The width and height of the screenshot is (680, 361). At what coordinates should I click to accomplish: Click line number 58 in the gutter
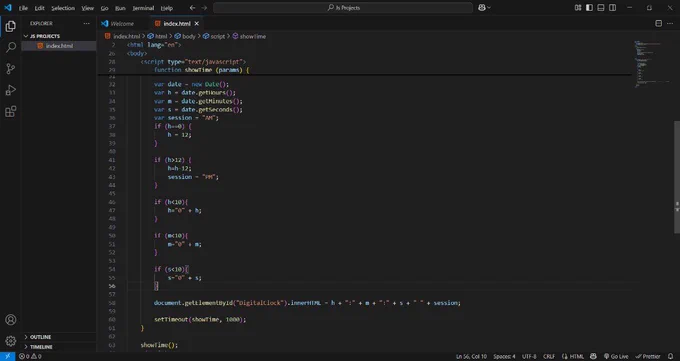pyautogui.click(x=112, y=303)
